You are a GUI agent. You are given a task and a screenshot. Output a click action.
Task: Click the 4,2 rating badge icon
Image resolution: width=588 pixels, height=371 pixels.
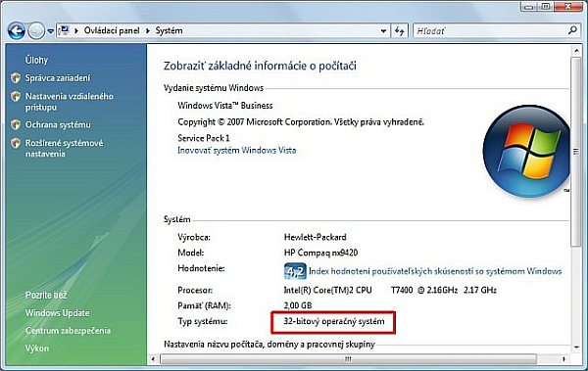(295, 271)
